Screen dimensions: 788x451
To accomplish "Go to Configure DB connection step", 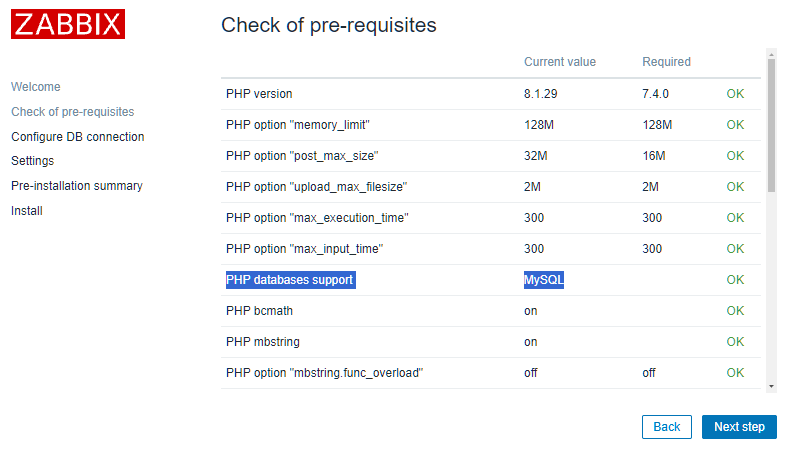I will pyautogui.click(x=77, y=137).
